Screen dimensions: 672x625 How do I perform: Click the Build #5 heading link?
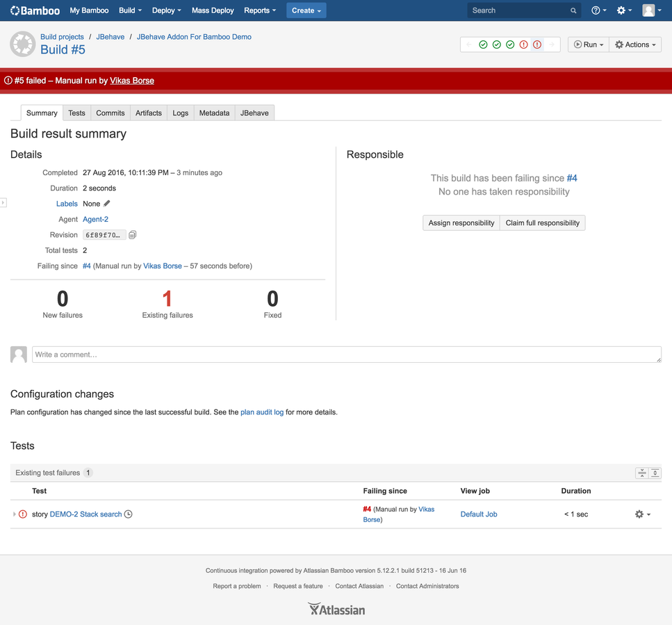click(63, 50)
